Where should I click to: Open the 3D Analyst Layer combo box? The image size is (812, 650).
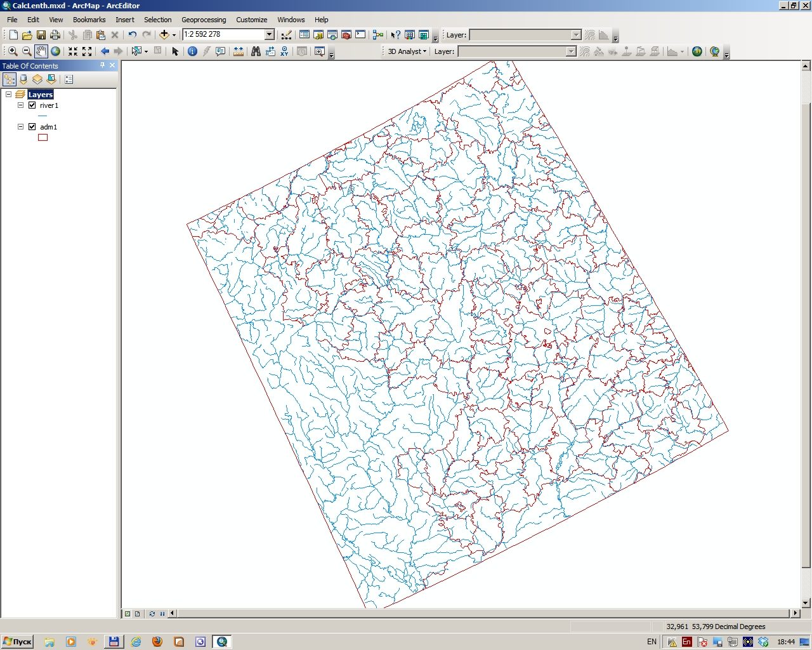pos(516,51)
